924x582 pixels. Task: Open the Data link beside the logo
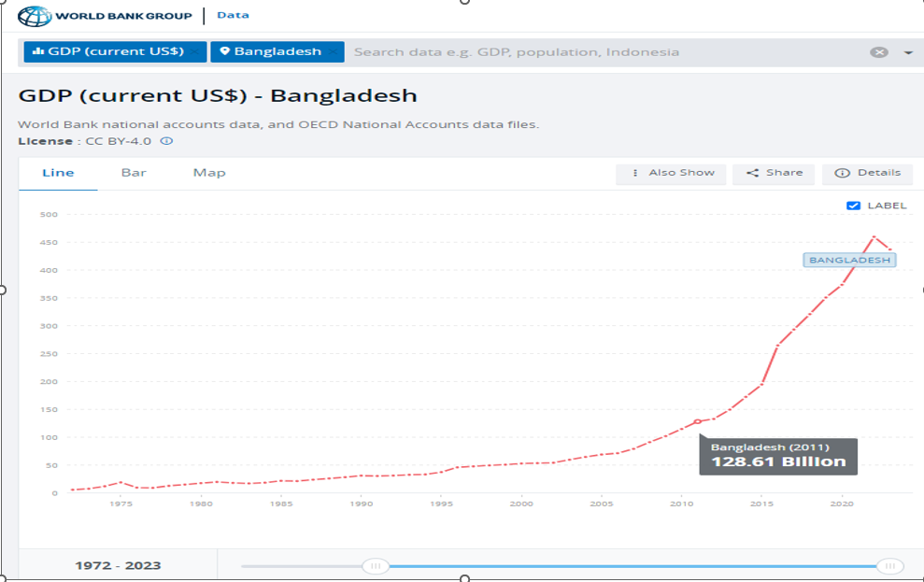233,15
